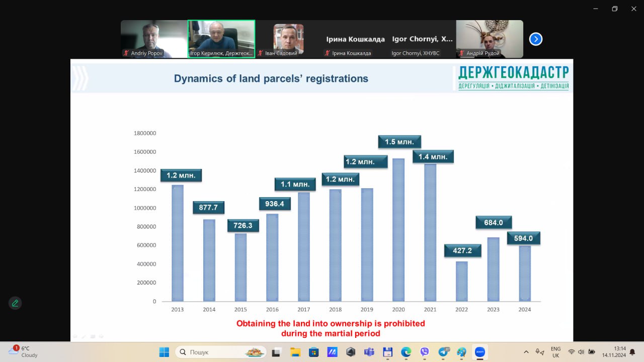Select Іван Садовий's video thumbnail

coord(288,39)
